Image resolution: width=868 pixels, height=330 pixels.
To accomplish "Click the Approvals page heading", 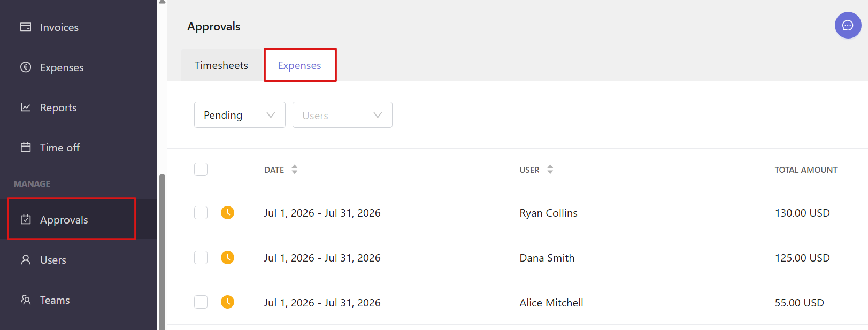I will (x=213, y=27).
